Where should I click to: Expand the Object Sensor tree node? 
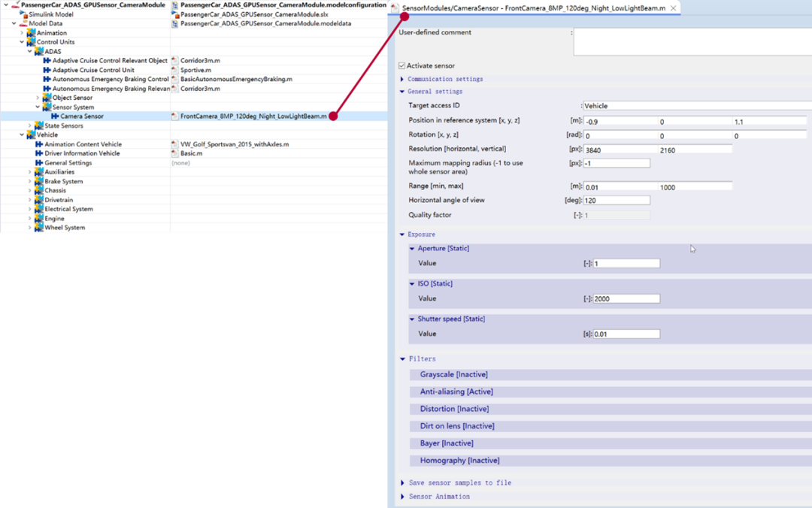(x=38, y=98)
